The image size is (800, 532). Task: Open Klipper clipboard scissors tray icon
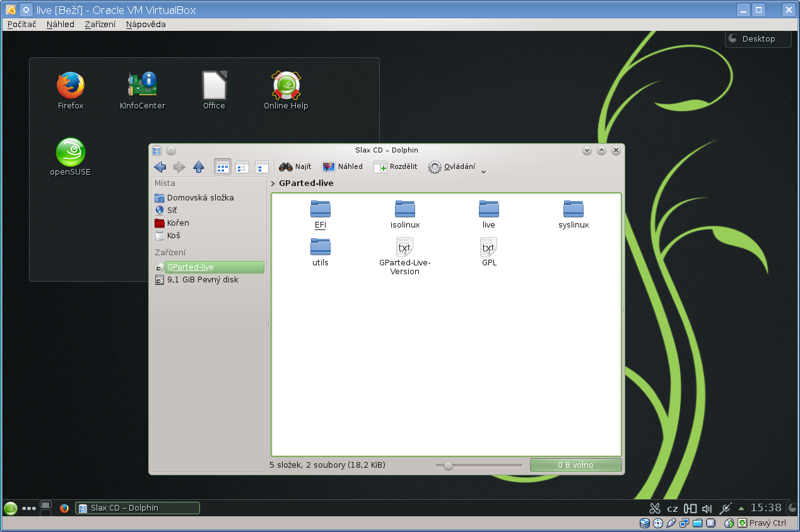pos(655,508)
